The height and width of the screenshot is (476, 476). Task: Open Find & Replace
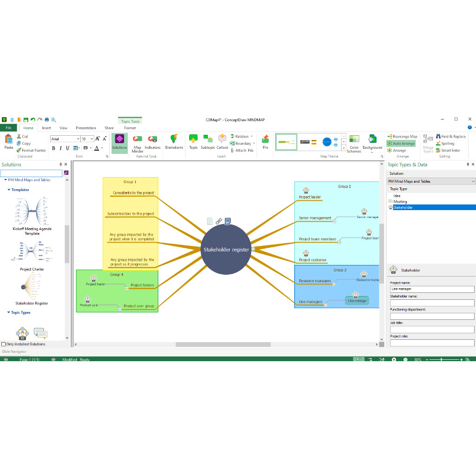(451, 137)
